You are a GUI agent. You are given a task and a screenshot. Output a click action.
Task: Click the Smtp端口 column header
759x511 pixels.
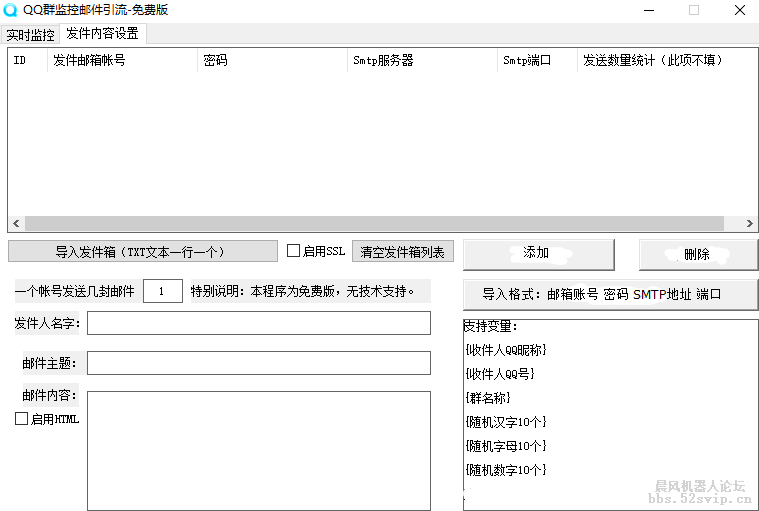tap(537, 60)
